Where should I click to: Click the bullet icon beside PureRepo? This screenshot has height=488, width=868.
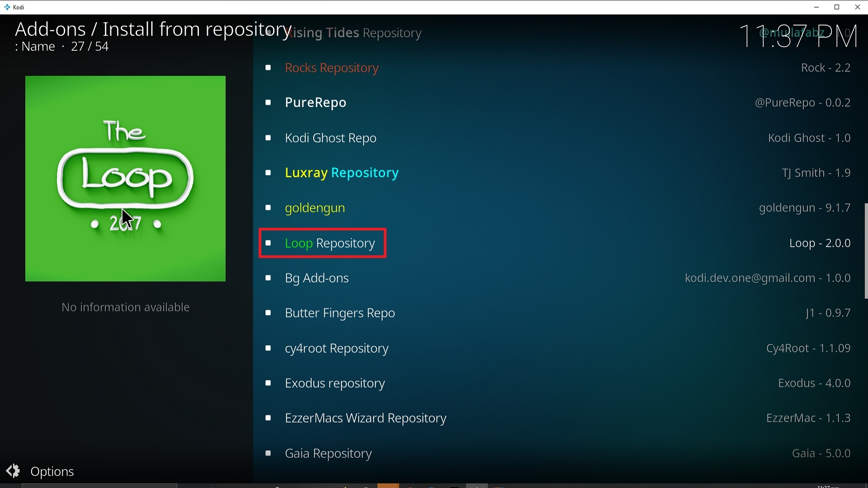(x=268, y=103)
